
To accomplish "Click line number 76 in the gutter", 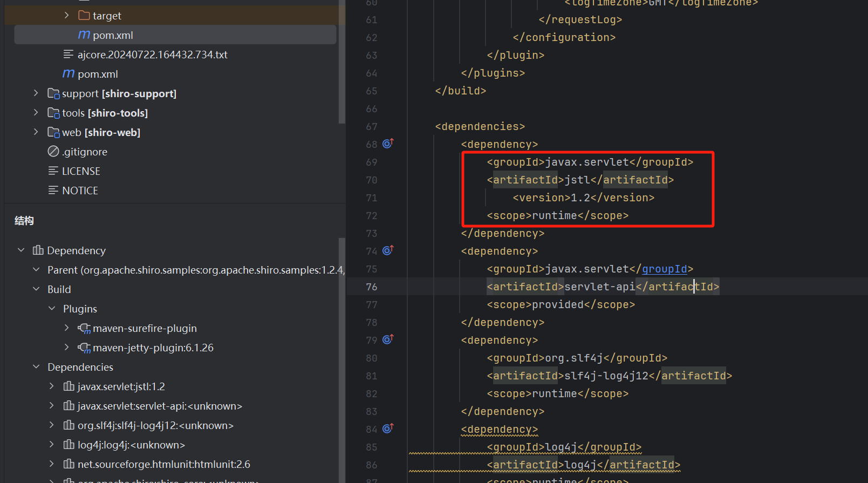I will click(x=371, y=287).
